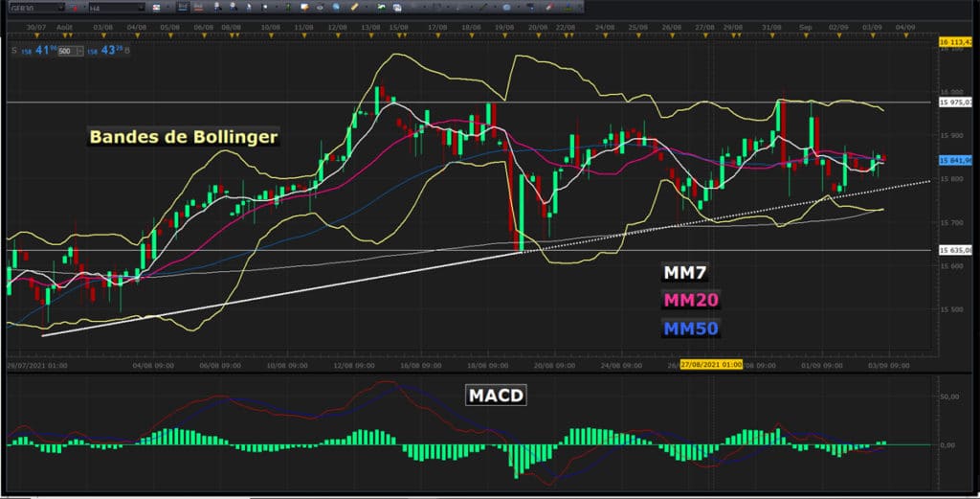The width and height of the screenshot is (980, 499).
Task: Click the flag icon right of H4 timeframe
Action: tap(157, 8)
